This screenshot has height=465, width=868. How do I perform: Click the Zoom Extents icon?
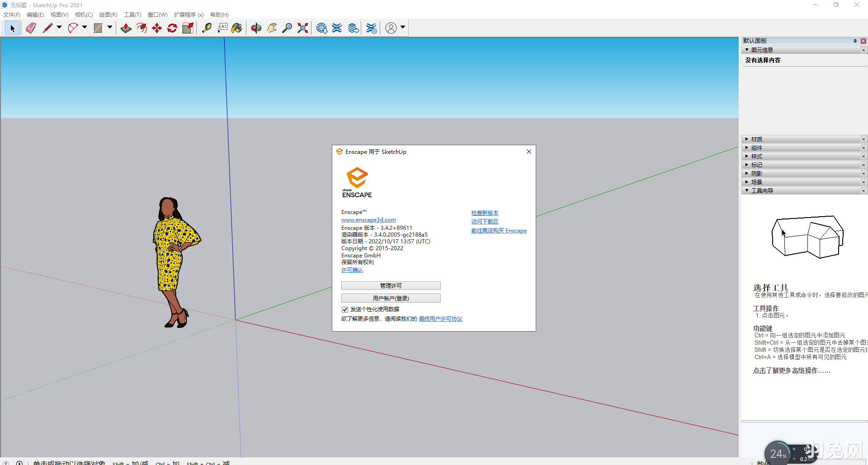point(302,28)
